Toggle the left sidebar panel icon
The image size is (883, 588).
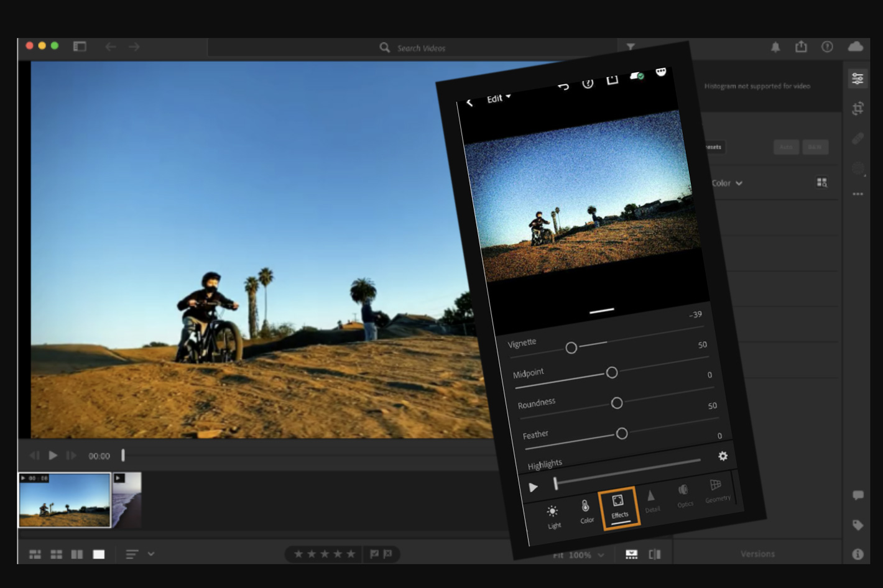coord(80,47)
